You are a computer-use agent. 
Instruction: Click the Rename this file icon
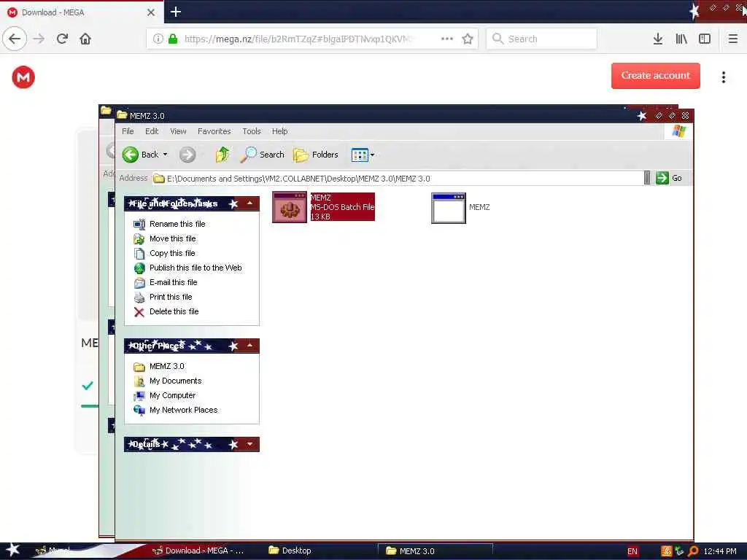click(139, 224)
